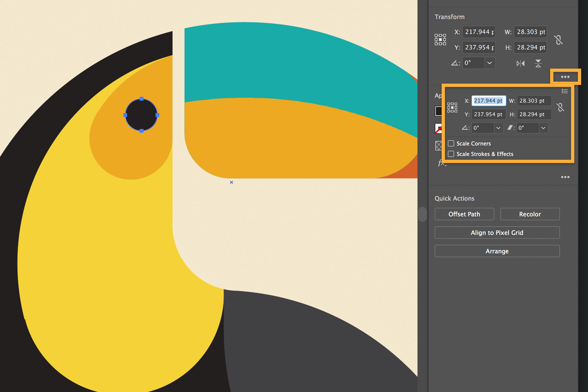Click the reference point locator in Transform panel
The height and width of the screenshot is (392, 588).
tap(440, 40)
